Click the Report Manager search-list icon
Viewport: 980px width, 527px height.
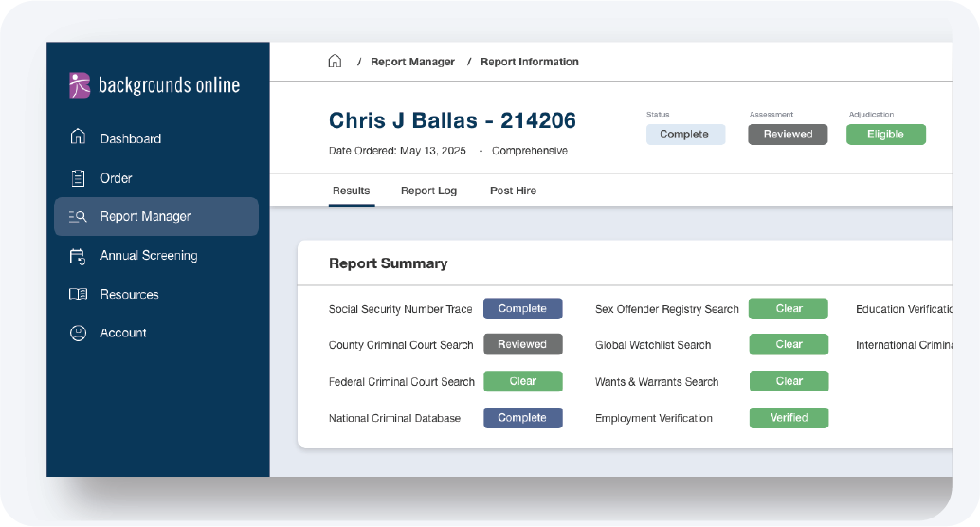coord(79,216)
